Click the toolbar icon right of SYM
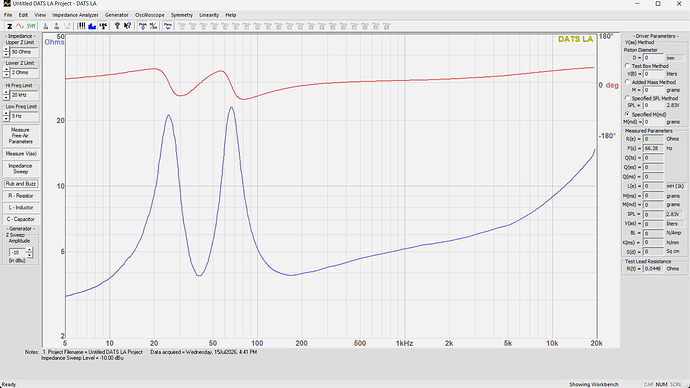The image size is (690, 388). tap(46, 26)
